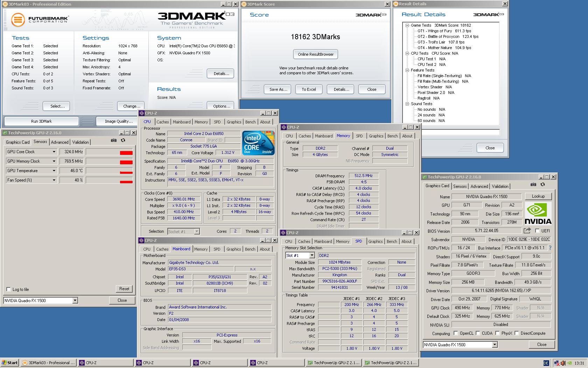
Task: Toggle the PhysX checkbox
Action: 497,333
